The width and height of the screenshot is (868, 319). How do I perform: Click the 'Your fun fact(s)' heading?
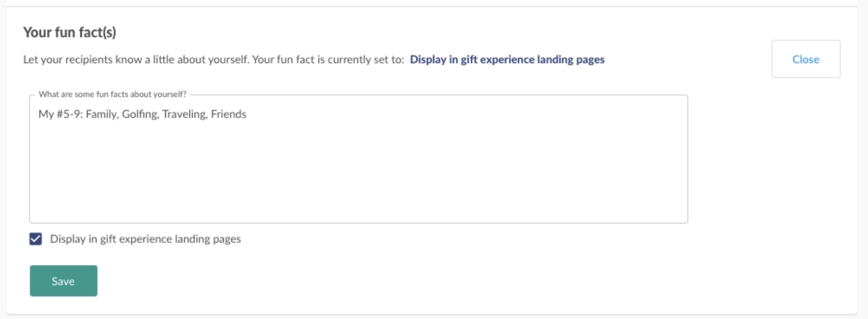(x=70, y=32)
